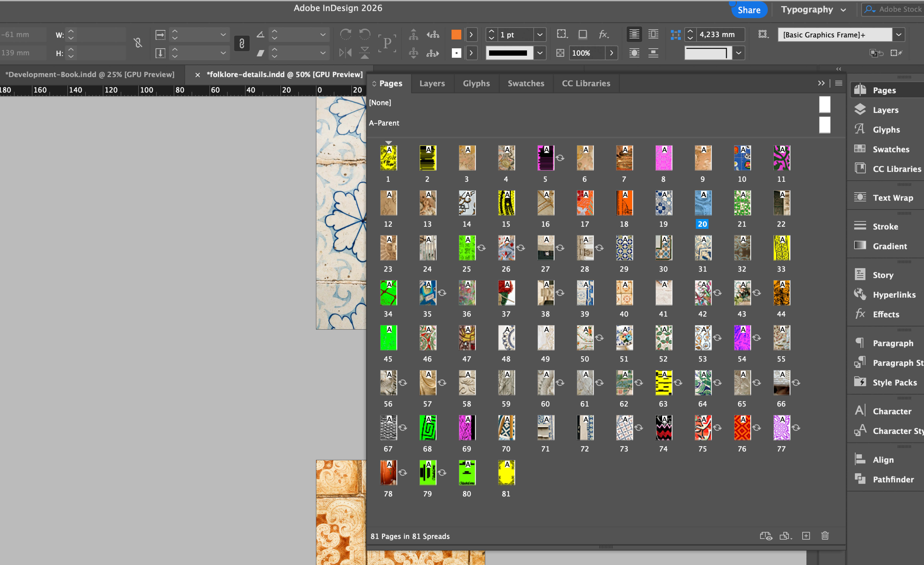Toggle constrain scaling proportions chain link
The height and width of the screenshot is (565, 924).
(x=242, y=43)
